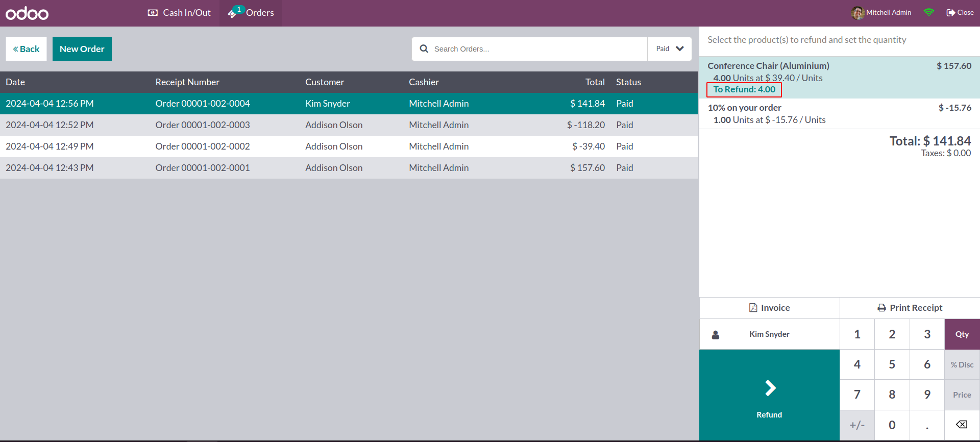Select Qty numpad mode

(962, 334)
